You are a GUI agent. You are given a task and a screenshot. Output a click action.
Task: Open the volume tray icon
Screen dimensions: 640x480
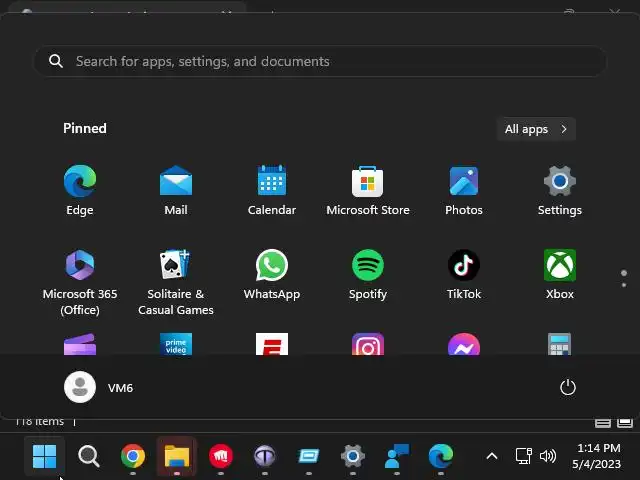(548, 456)
